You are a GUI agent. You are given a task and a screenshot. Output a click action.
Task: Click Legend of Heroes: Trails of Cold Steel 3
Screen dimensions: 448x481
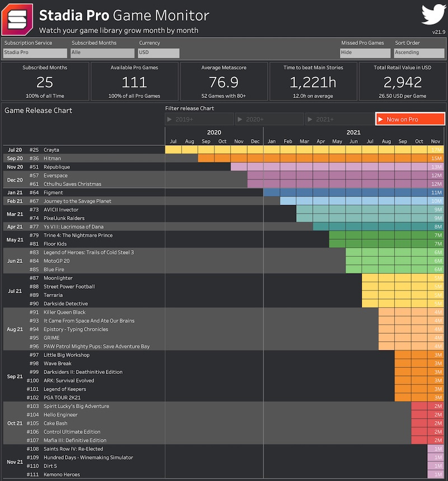coord(88,252)
